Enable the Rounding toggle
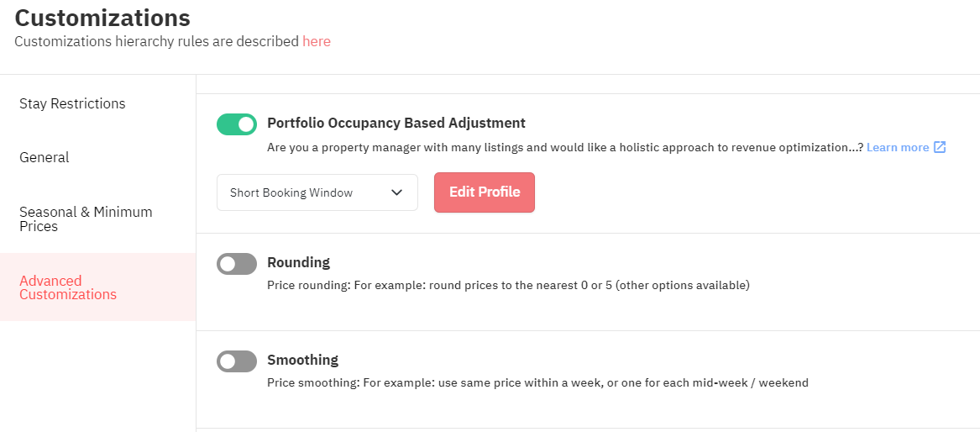Viewport: 980px width, 432px height. tap(237, 264)
